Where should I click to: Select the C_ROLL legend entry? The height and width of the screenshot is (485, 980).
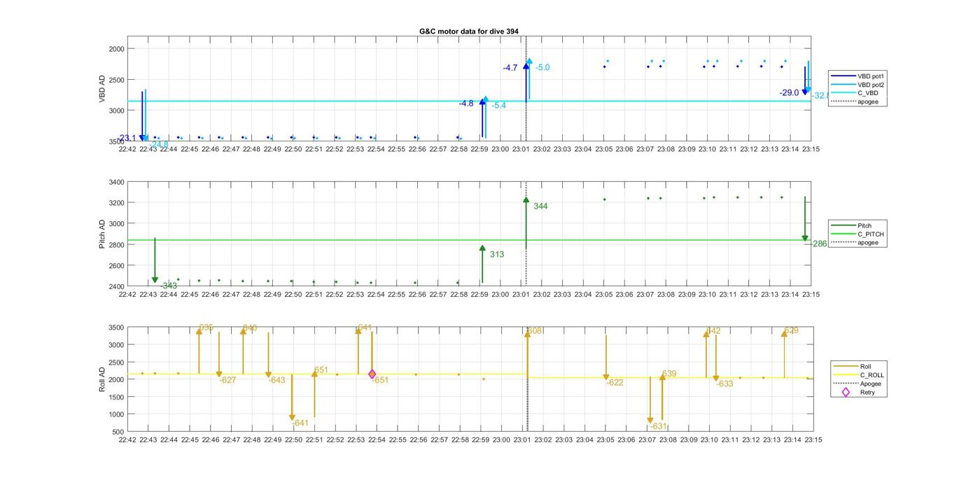pos(858,375)
